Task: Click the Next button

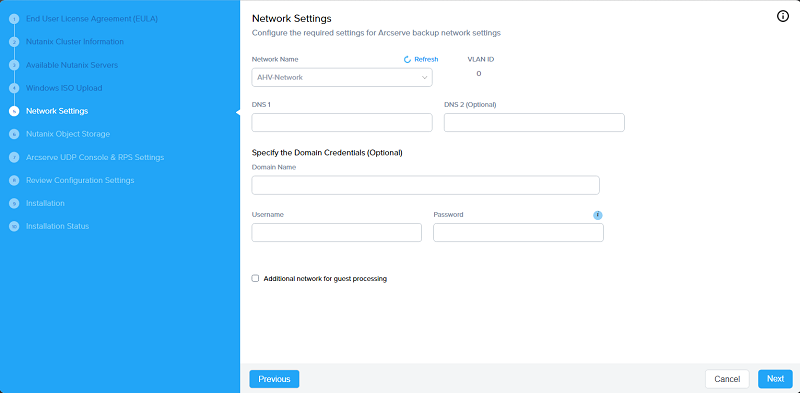Action: [775, 379]
